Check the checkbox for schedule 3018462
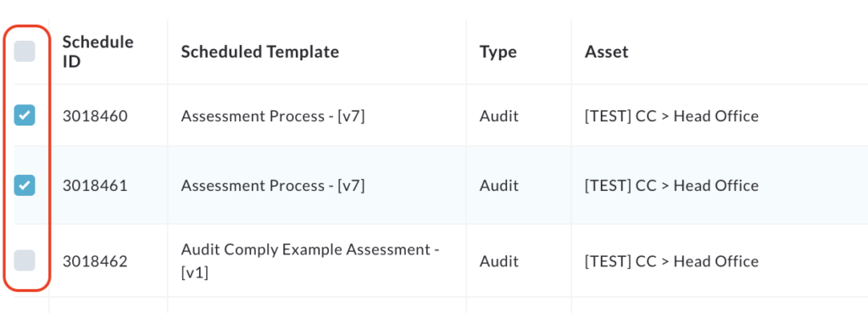868x313 pixels. (x=25, y=260)
